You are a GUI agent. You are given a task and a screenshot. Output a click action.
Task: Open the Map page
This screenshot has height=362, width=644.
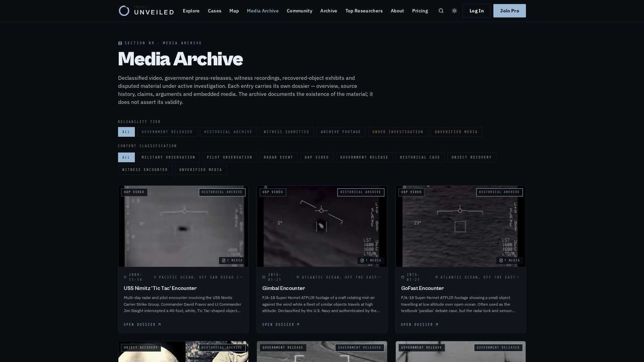[x=234, y=11]
